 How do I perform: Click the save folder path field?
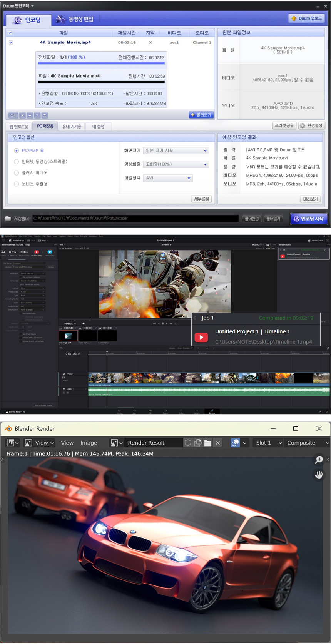coord(135,218)
